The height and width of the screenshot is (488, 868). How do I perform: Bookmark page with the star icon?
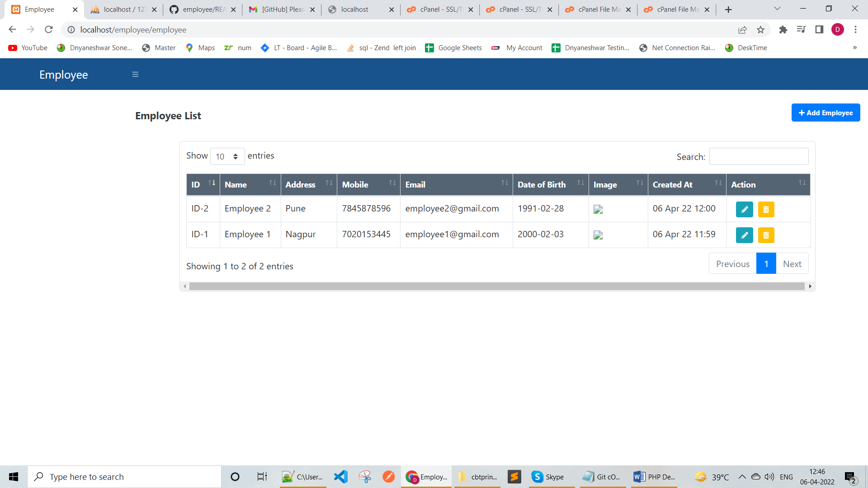(x=760, y=30)
